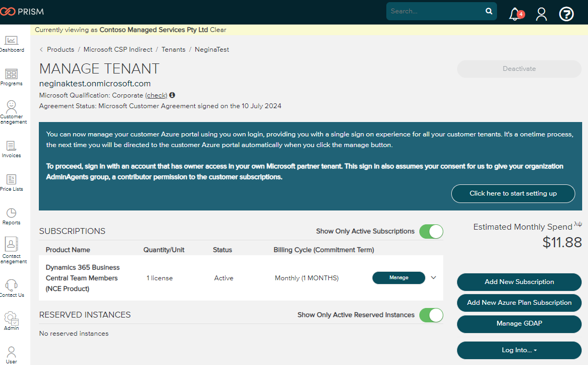Click the '1 license' quantity cell
Screen dimensions: 588x365
160,278
